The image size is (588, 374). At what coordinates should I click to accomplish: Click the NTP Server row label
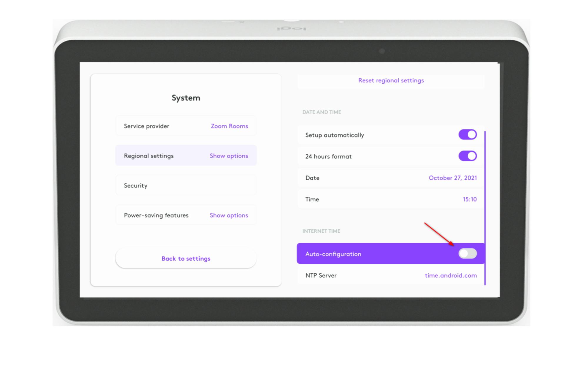point(321,276)
